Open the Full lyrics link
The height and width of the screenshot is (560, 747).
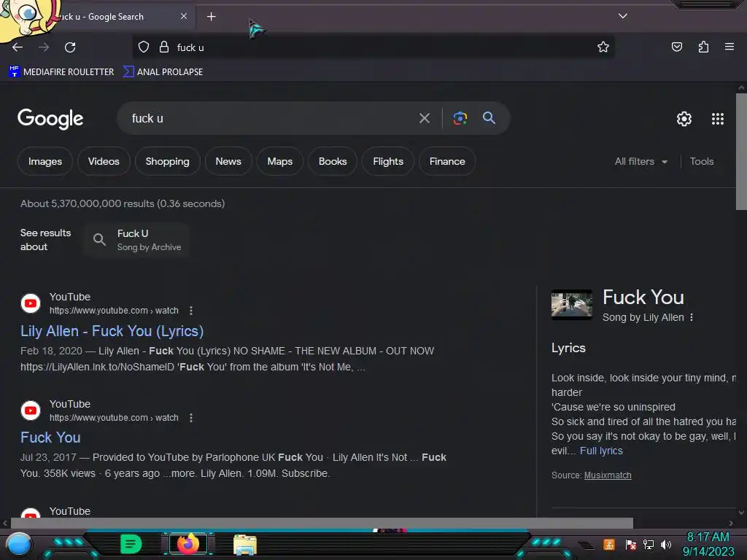(x=601, y=451)
